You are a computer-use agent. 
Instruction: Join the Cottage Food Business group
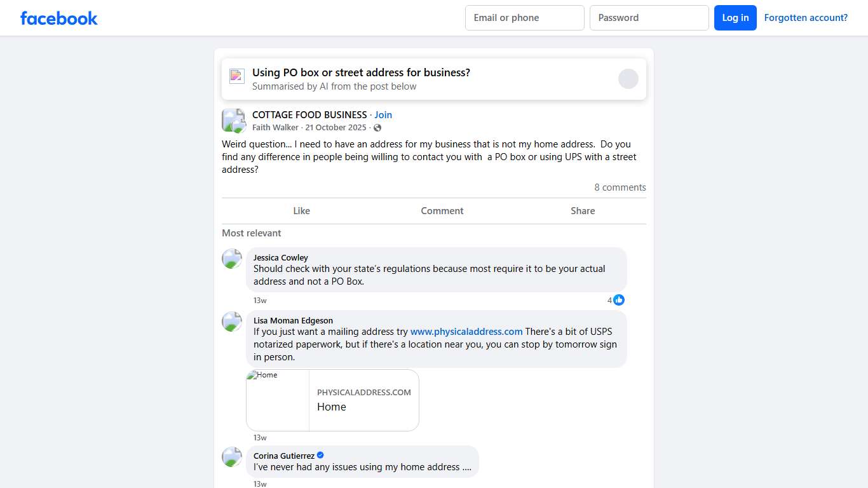[383, 115]
